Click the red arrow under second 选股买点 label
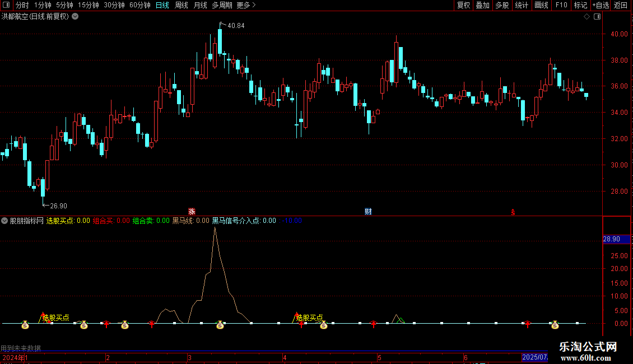Image resolution: width=633 pixels, height=364 pixels. [301, 324]
